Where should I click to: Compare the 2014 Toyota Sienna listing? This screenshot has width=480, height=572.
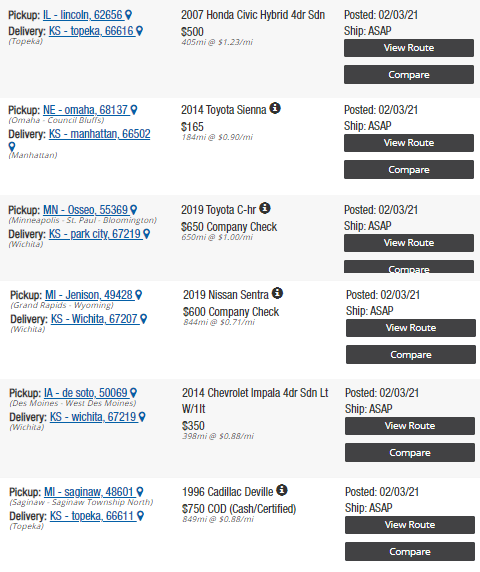click(409, 170)
